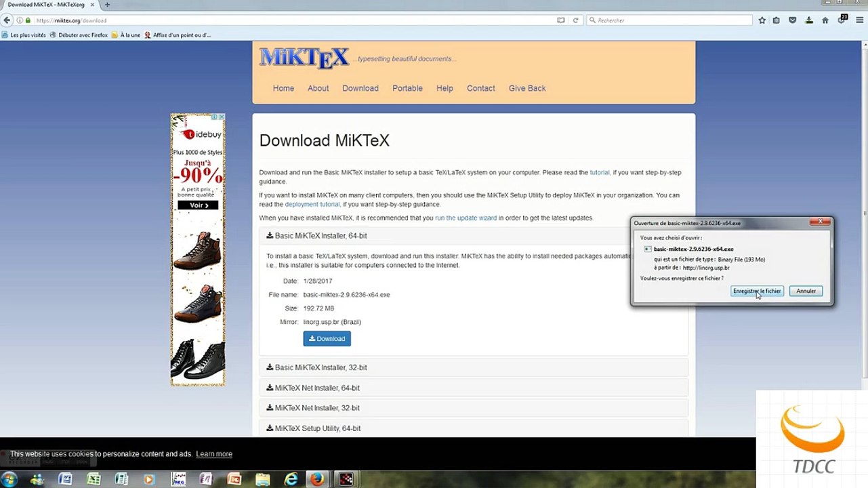Open the Help menu item
Image resolution: width=868 pixels, height=488 pixels.
click(445, 88)
